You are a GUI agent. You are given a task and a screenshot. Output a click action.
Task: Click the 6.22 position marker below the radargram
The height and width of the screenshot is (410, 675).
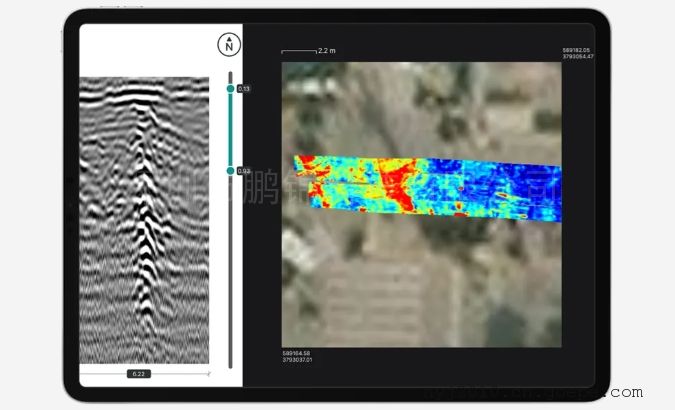pyautogui.click(x=139, y=373)
